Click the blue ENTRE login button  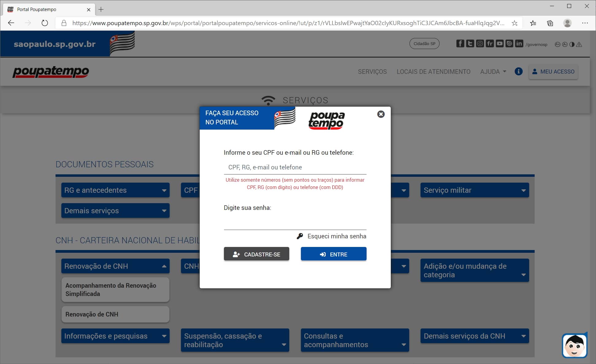[333, 254]
